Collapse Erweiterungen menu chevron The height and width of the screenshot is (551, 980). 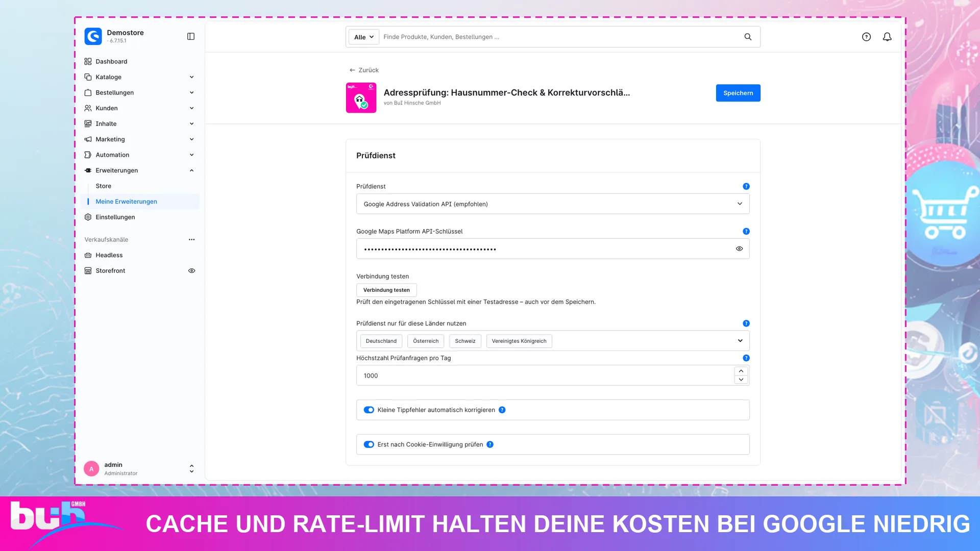coord(191,170)
